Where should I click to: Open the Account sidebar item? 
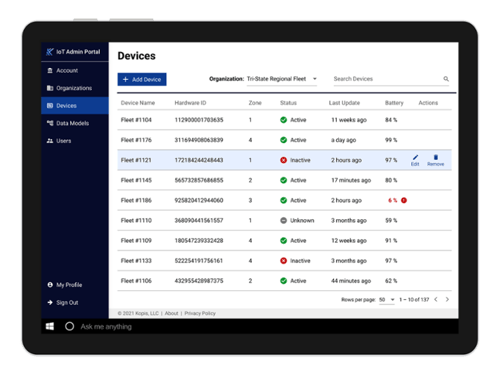[75, 71]
